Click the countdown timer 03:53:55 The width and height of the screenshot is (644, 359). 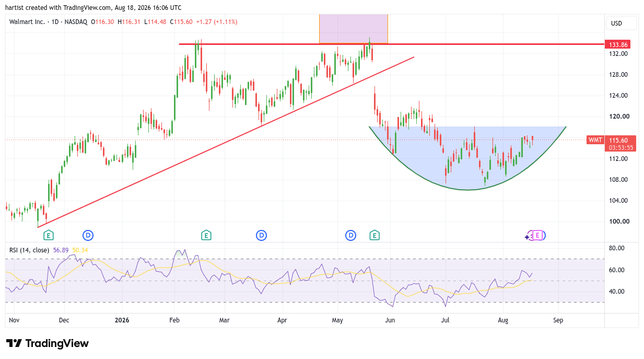tap(621, 148)
